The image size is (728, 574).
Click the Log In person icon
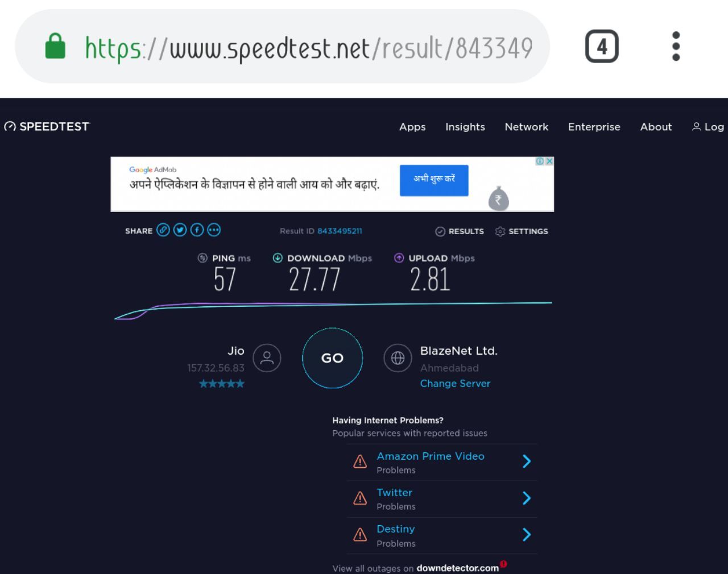696,127
